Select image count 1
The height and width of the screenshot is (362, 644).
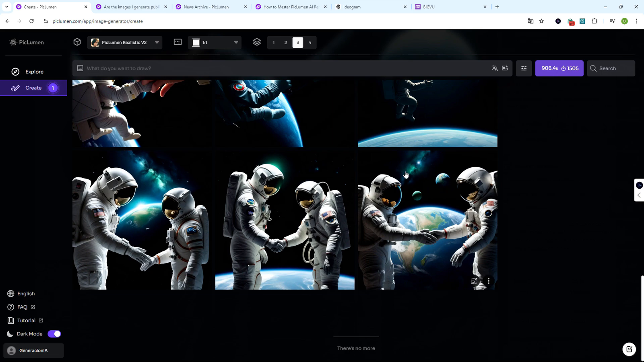tap(274, 43)
